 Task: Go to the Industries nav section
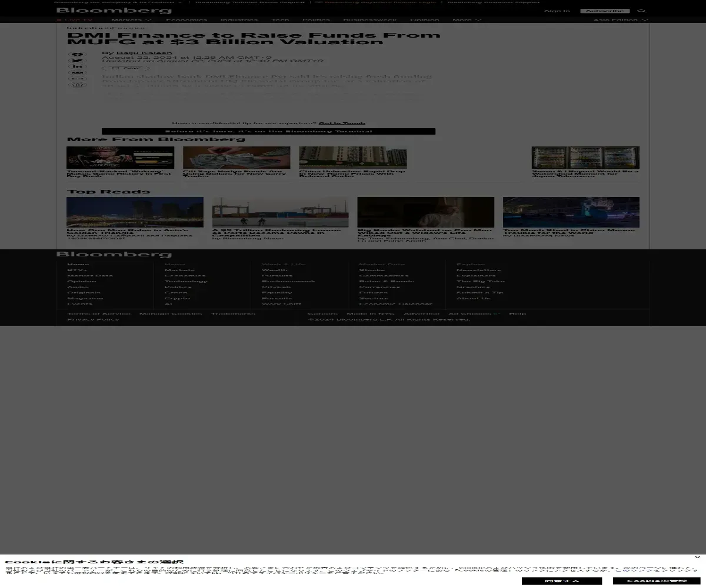click(239, 20)
